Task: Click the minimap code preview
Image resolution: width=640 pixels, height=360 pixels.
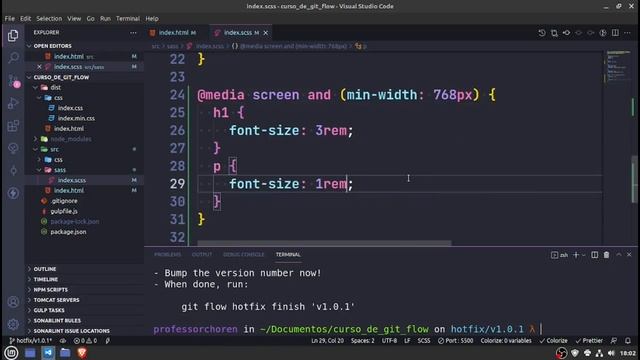Action: point(618,67)
